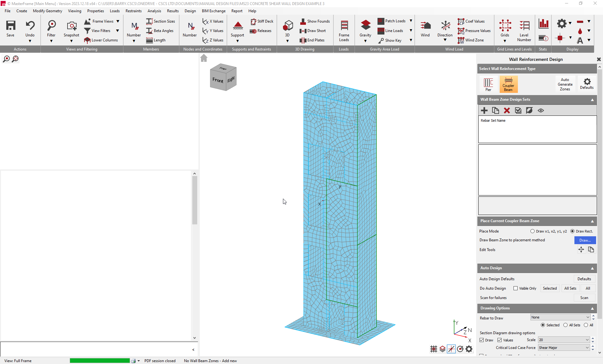The height and width of the screenshot is (364, 603).
Task: Toggle the eye visibility icon for design sets
Action: (x=541, y=110)
